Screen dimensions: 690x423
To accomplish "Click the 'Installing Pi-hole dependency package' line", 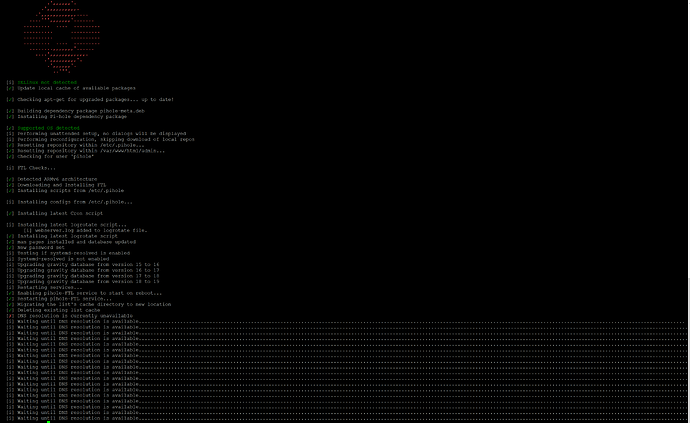I will [x=72, y=117].
